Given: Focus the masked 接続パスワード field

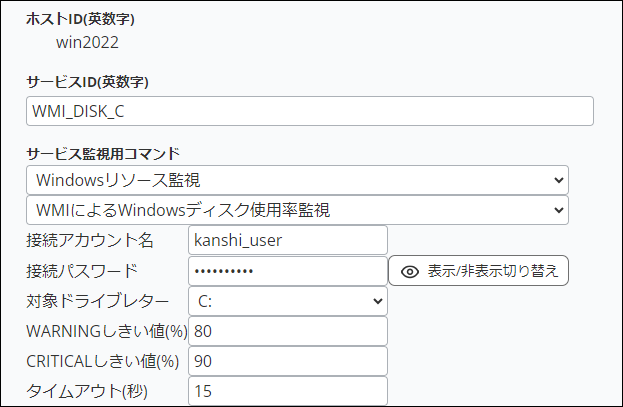Looking at the screenshot, I should [x=287, y=271].
